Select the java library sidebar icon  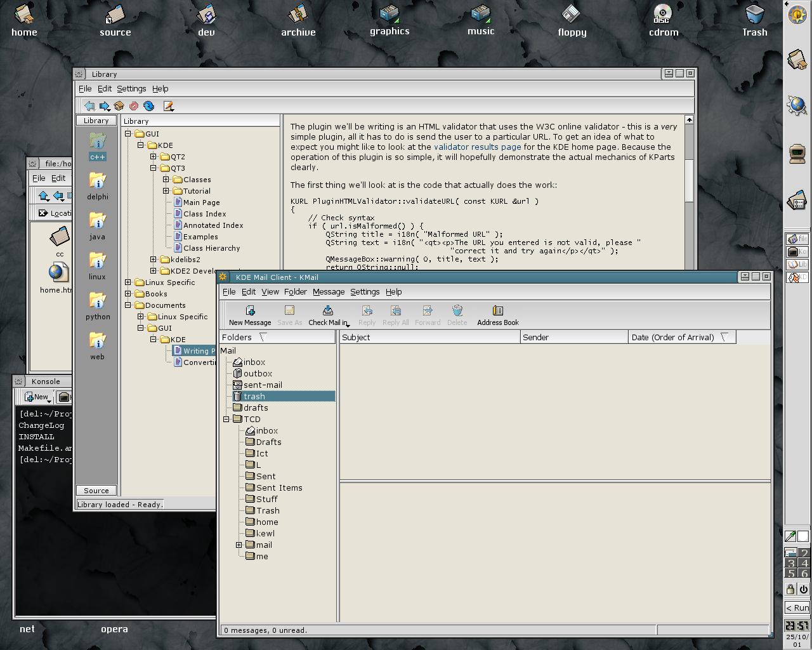click(x=97, y=226)
